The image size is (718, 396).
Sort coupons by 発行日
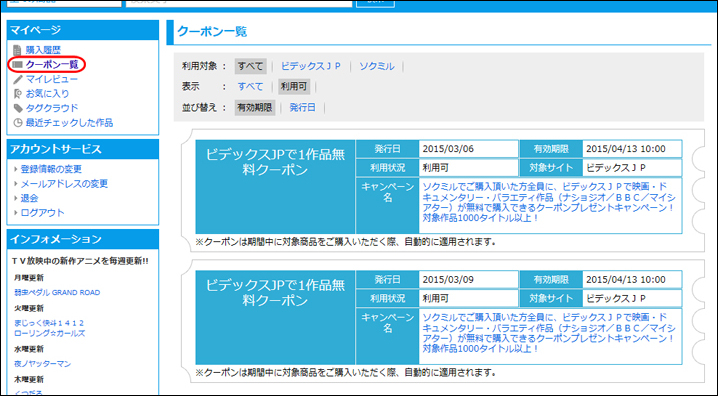[303, 108]
